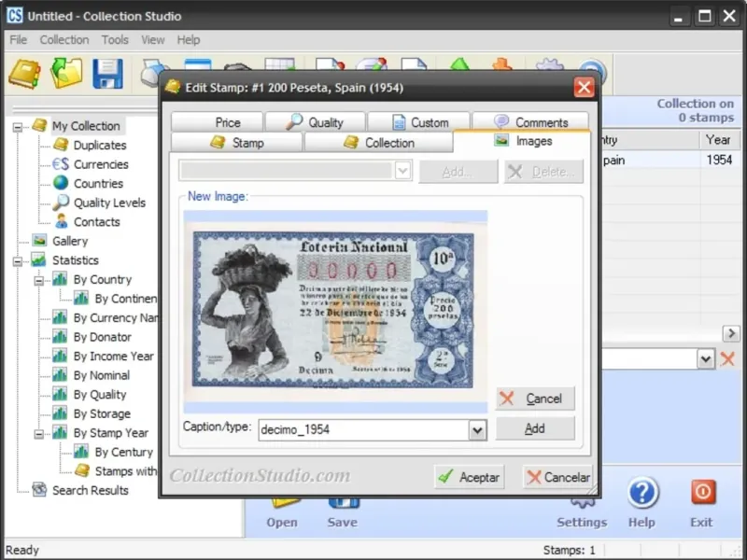
Task: Click Cancel in New Image group
Action: pyautogui.click(x=535, y=399)
